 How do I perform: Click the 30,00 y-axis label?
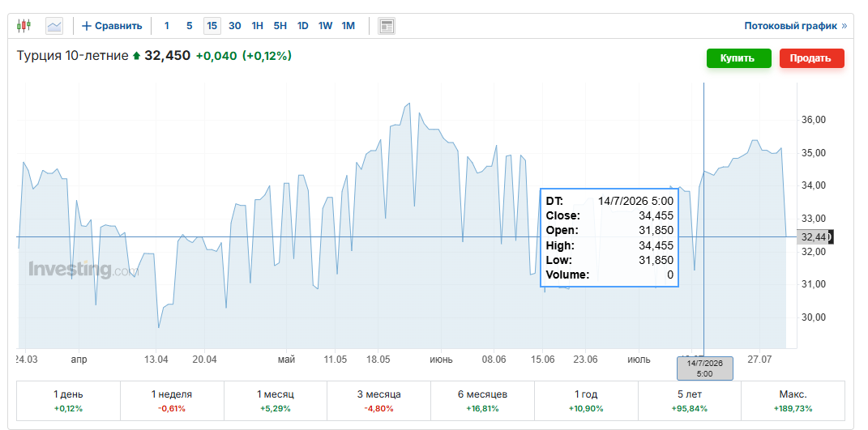tap(814, 317)
